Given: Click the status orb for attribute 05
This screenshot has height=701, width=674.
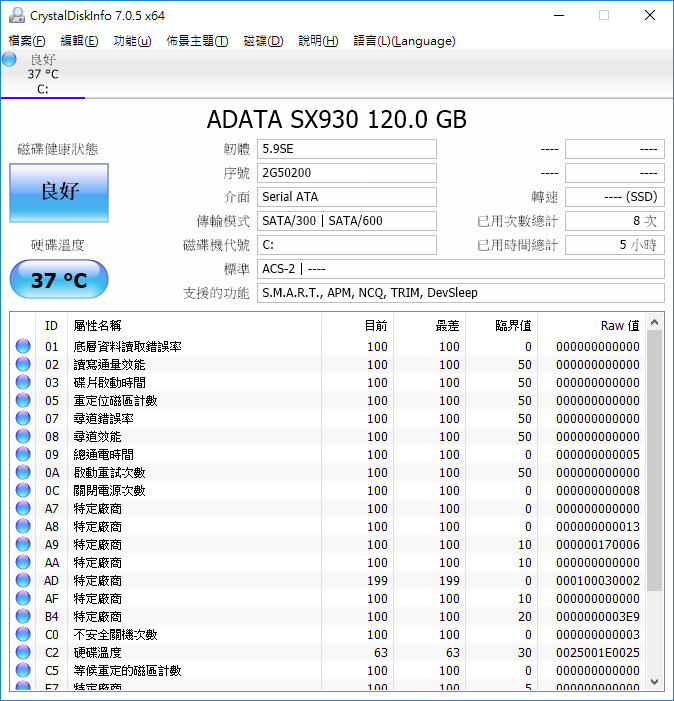Looking at the screenshot, I should coord(23,400).
